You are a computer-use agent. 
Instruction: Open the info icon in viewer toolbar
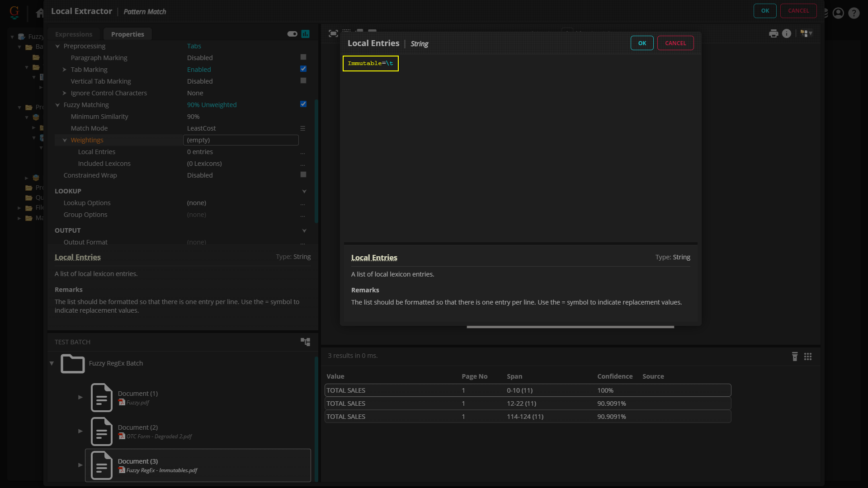[x=787, y=33]
